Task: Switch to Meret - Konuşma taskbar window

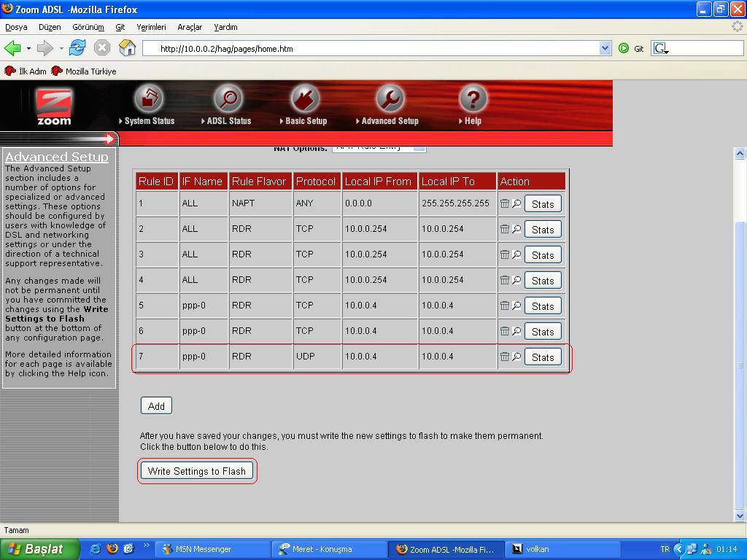Action: [329, 549]
